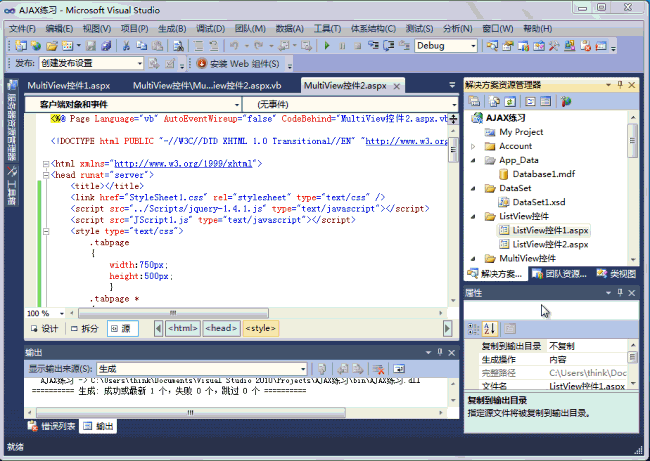Click the Save All toolbar icon
The height and width of the screenshot is (461, 650).
tap(106, 46)
